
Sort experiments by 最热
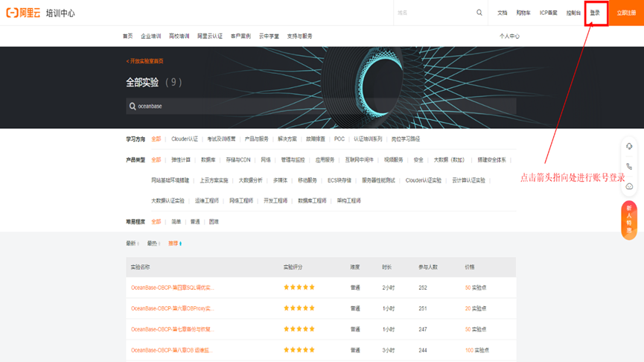click(152, 244)
